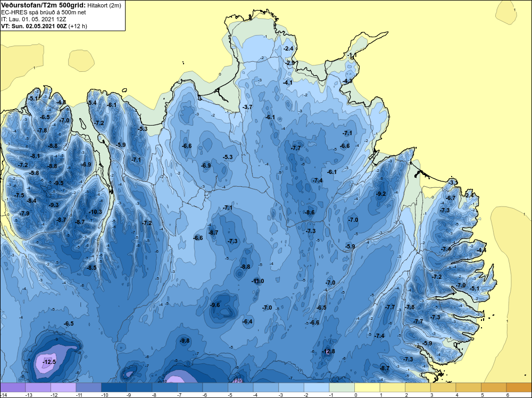Select the legend swatch between -1 and 0
The height and width of the screenshot is (398, 532).
tap(342, 387)
